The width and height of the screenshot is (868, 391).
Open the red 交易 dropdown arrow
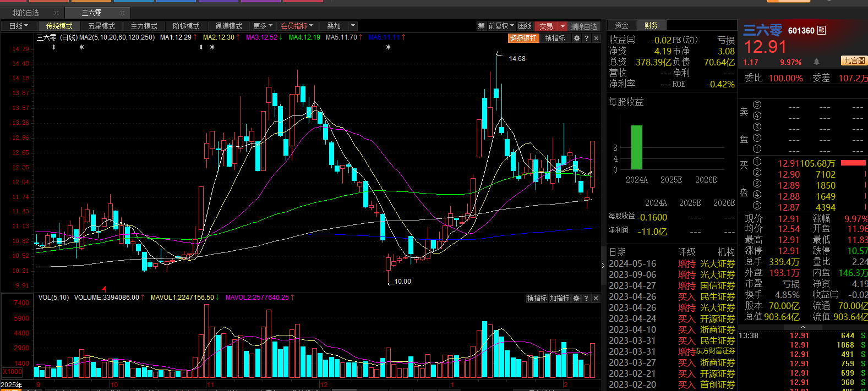click(563, 26)
